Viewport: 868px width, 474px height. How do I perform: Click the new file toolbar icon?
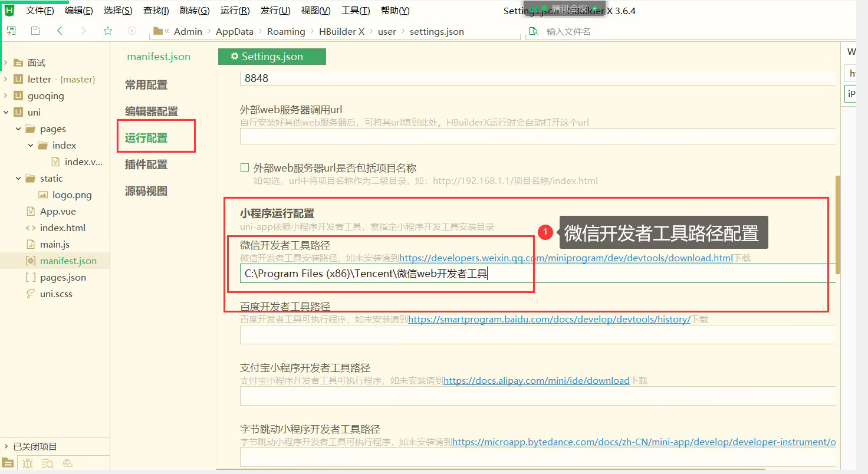(11, 31)
